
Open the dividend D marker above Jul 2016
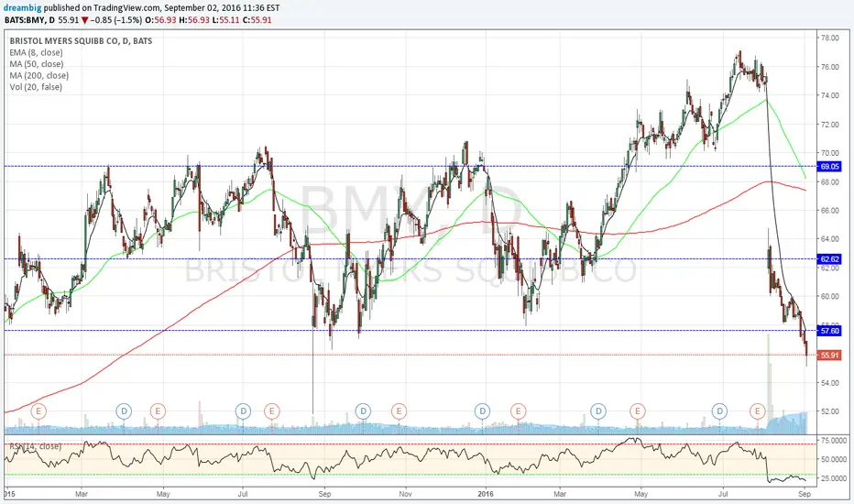(x=720, y=411)
